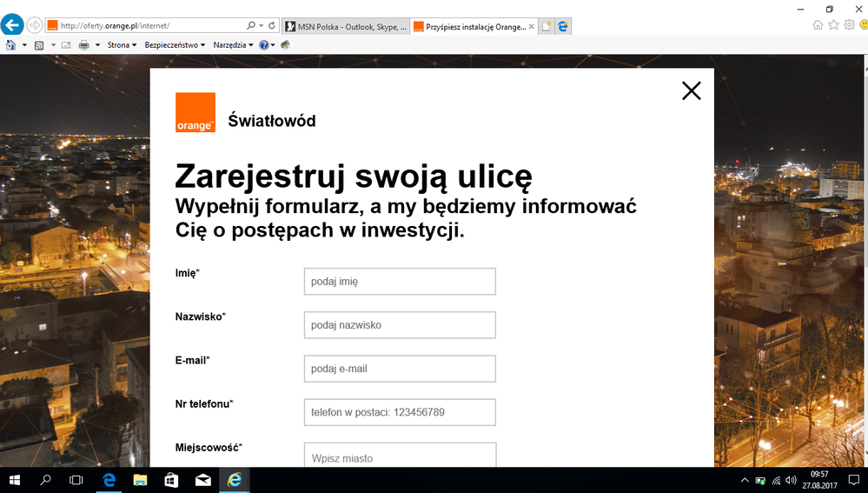This screenshot has height=493, width=868.
Task: Close the Światłowód form with the X
Action: pos(692,90)
